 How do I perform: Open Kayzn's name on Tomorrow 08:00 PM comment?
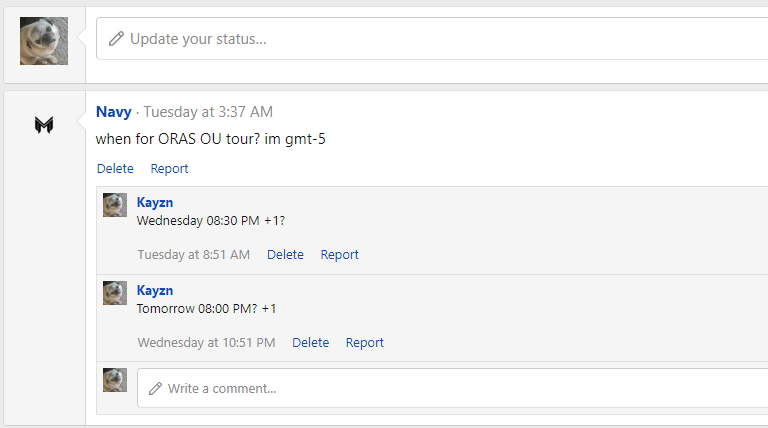point(155,290)
